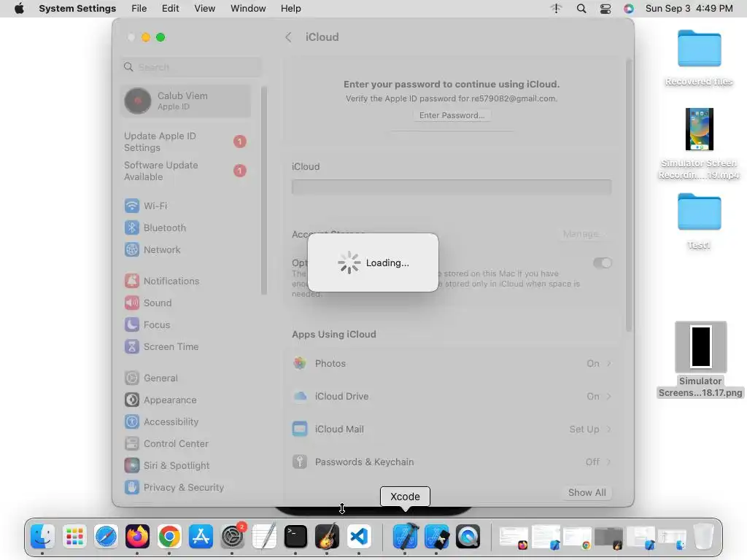Viewport: 747px width, 560px height.
Task: Open TextEdit from the Dock
Action: coord(264,536)
